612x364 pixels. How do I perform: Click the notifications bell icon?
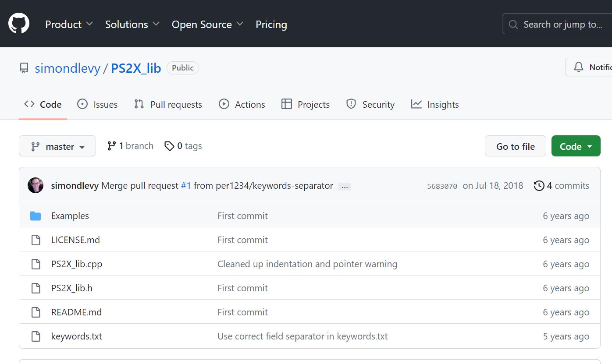pos(579,67)
